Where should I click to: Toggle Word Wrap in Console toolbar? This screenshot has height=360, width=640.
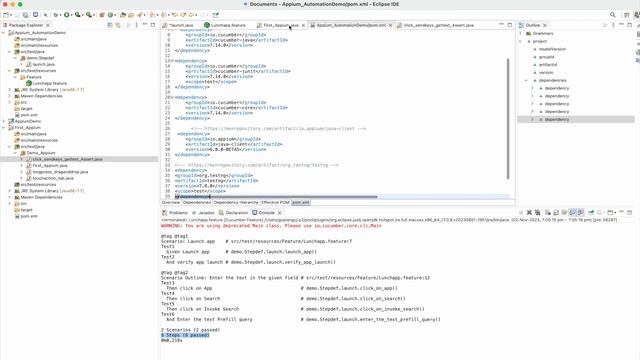564,212
